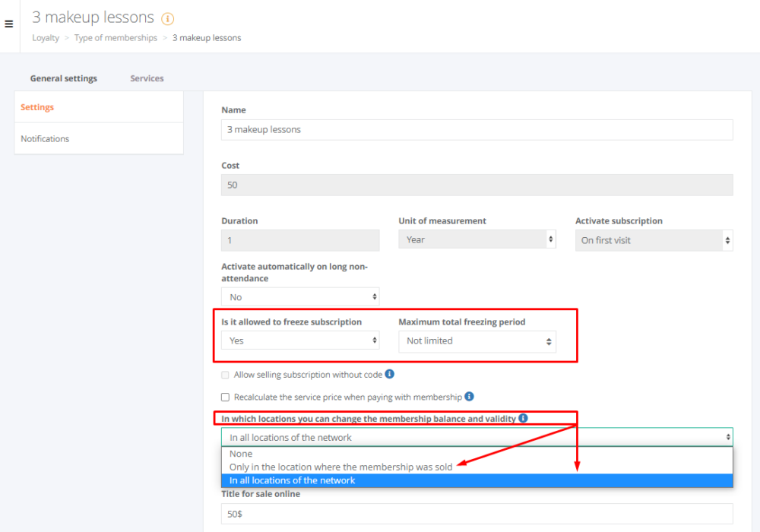Open the Activate subscription dropdown
Viewport: 760px width, 532px height.
pos(654,240)
